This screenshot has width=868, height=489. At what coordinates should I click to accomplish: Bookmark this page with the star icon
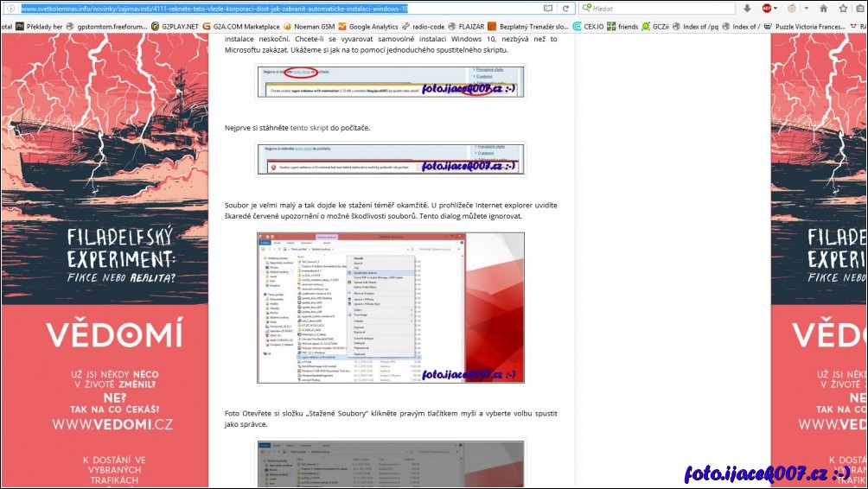843,9
